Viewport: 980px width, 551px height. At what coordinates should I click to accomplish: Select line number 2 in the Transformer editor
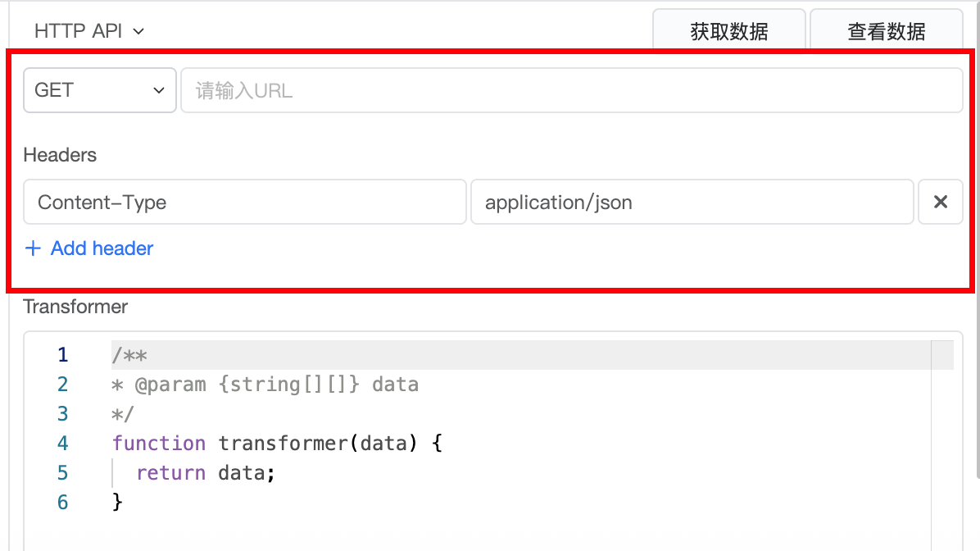(x=63, y=385)
